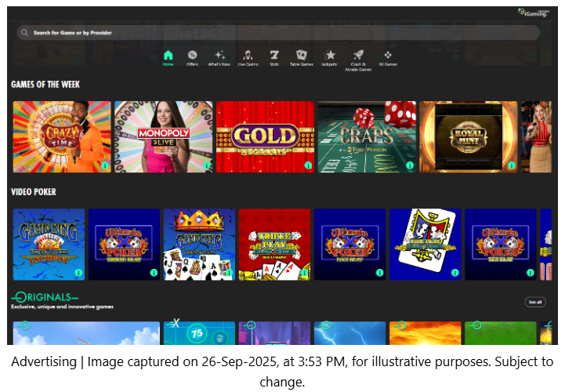
Task: Open the All Games icon
Action: pyautogui.click(x=388, y=55)
